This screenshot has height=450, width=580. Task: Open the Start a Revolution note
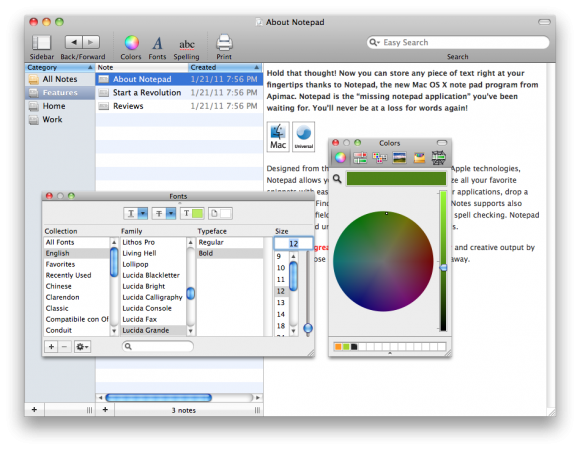pyautogui.click(x=179, y=92)
